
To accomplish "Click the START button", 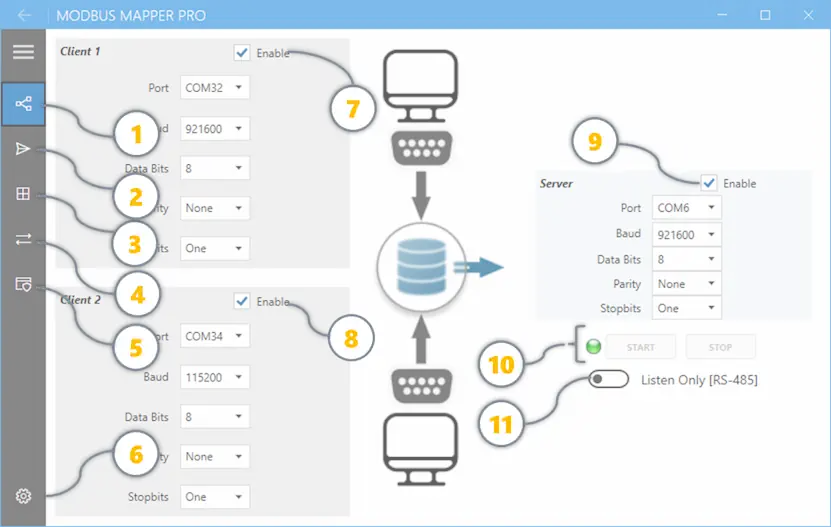I will coord(641,347).
